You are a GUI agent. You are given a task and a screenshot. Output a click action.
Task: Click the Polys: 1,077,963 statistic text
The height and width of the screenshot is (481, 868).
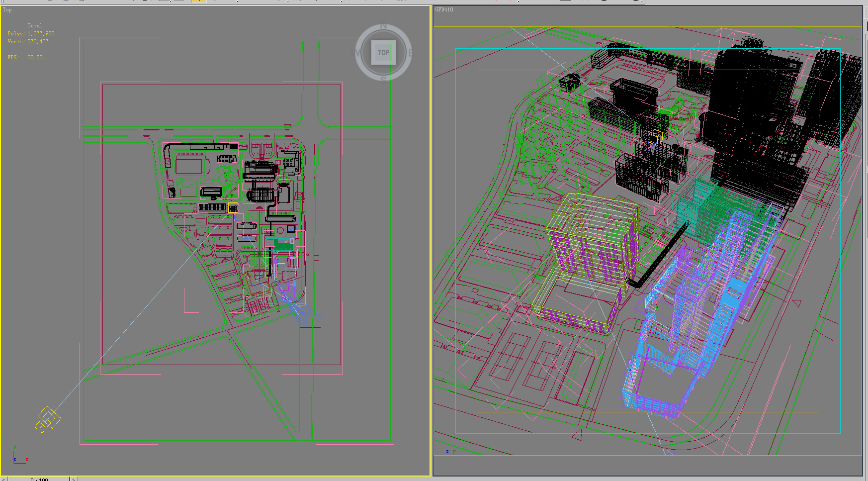click(31, 33)
